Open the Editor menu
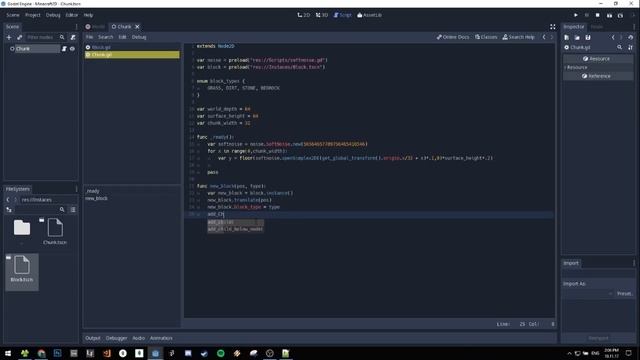This screenshot has width=640, height=360. coord(72,15)
